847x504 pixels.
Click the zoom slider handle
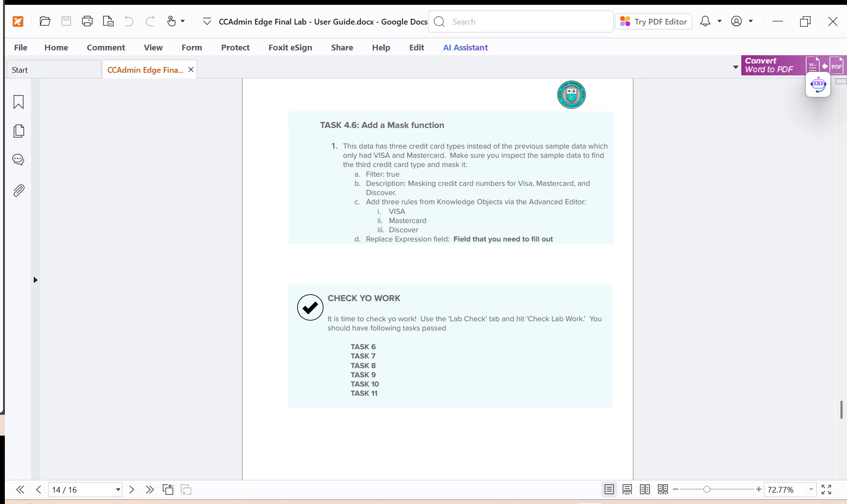pyautogui.click(x=707, y=490)
